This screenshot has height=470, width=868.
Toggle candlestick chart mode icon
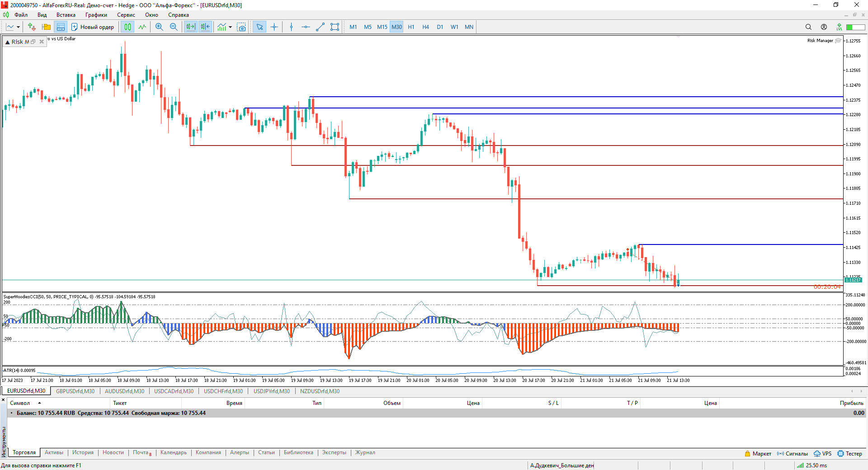(x=128, y=27)
